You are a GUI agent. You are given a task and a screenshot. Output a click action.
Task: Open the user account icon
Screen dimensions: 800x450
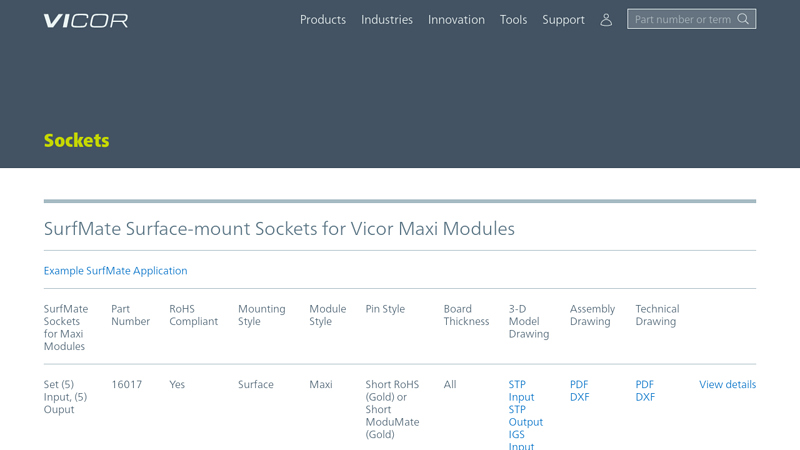[606, 20]
